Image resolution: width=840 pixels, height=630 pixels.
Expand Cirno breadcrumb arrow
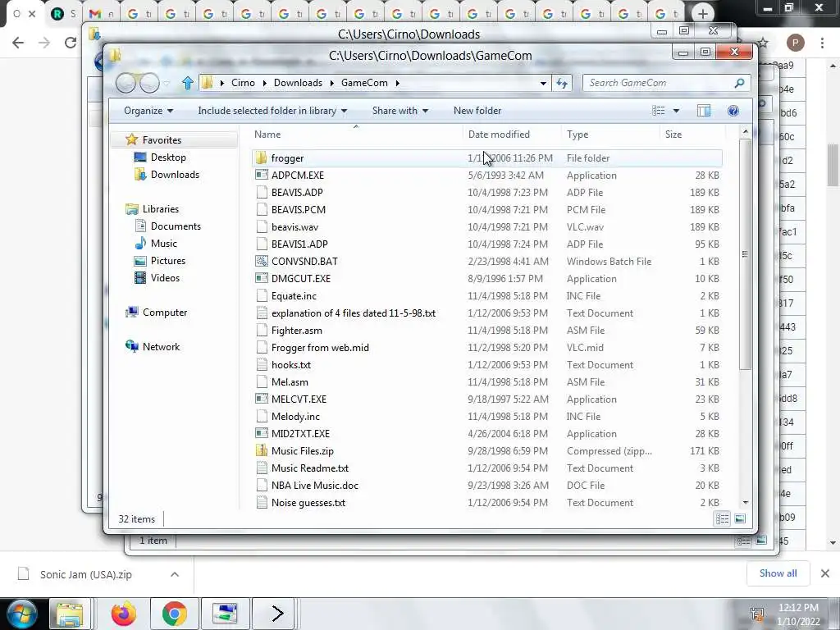[x=265, y=83]
